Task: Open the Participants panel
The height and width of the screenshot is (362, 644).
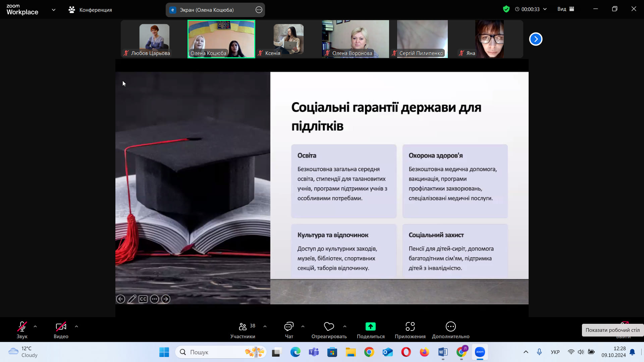Action: pyautogui.click(x=243, y=330)
